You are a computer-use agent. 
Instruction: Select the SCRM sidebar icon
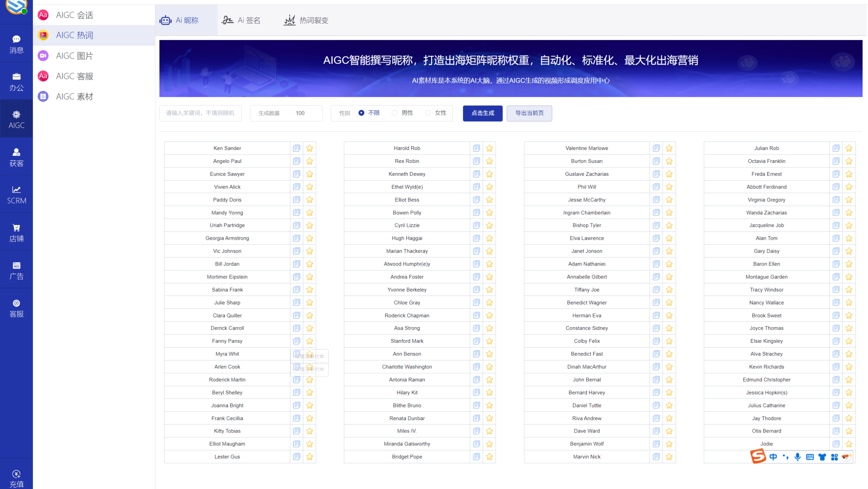click(16, 194)
